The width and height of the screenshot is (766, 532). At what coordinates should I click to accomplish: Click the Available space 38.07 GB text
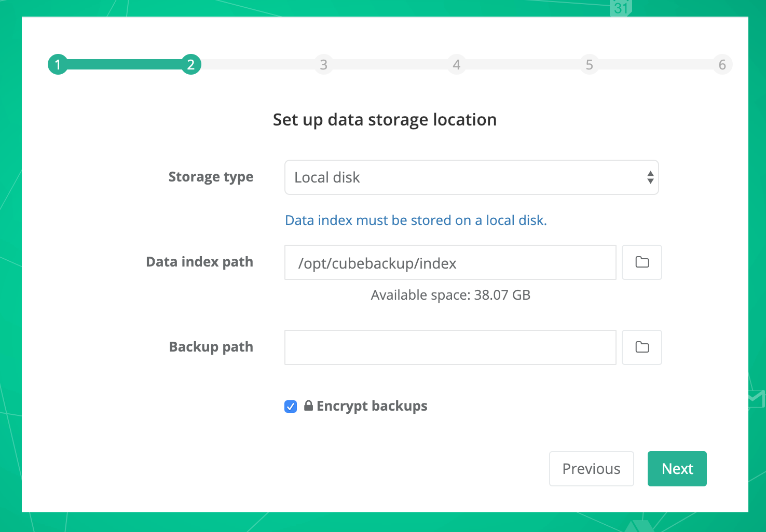pos(450,295)
